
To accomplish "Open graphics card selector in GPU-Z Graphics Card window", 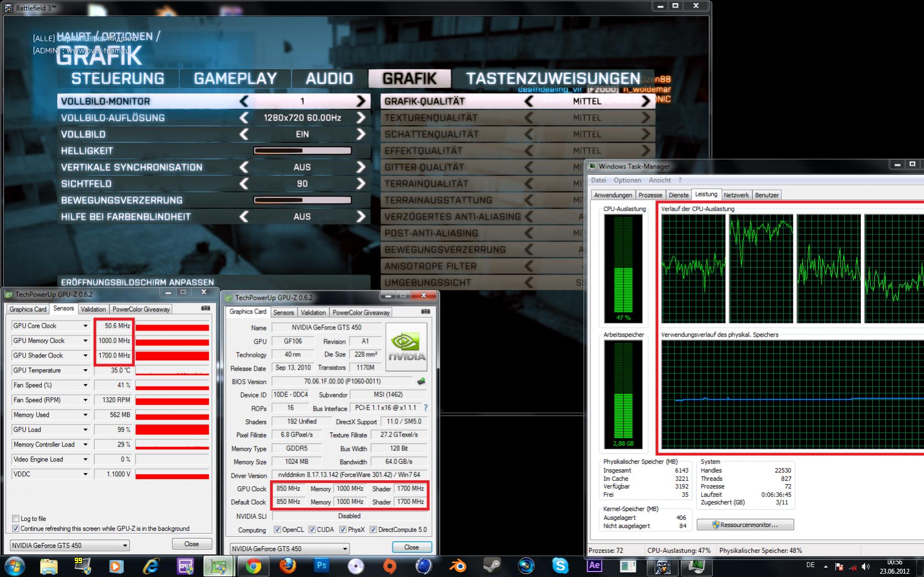I will [x=290, y=548].
